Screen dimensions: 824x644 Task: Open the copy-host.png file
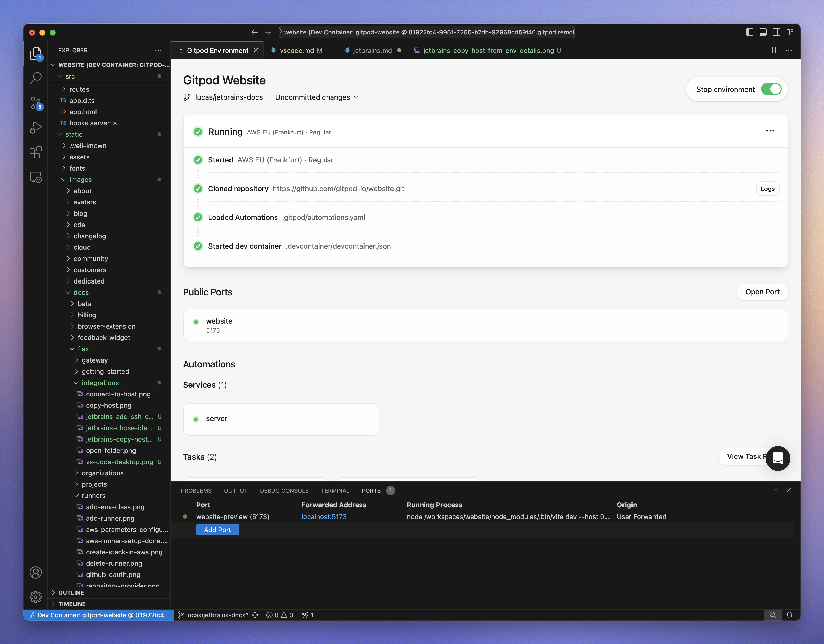109,405
